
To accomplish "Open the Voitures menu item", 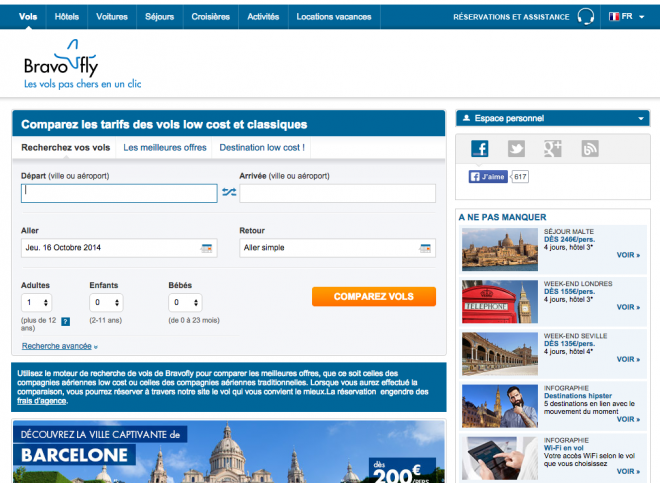I will [x=112, y=17].
